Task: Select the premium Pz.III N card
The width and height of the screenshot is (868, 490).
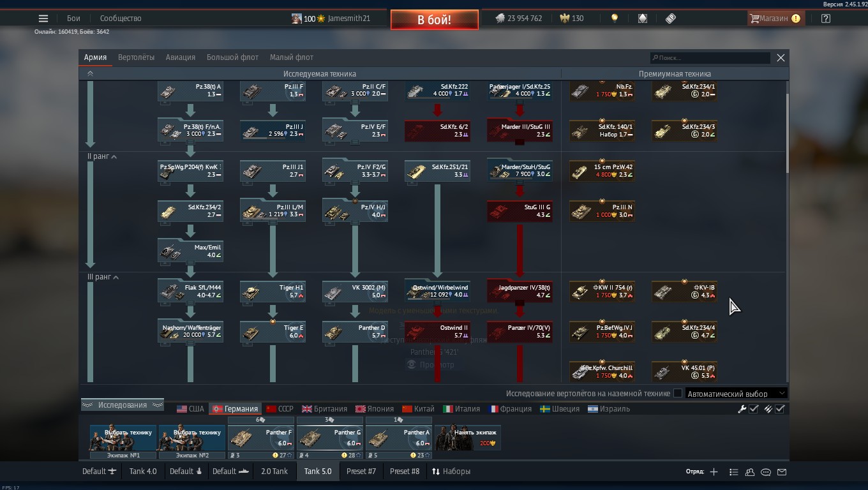Action: point(602,211)
